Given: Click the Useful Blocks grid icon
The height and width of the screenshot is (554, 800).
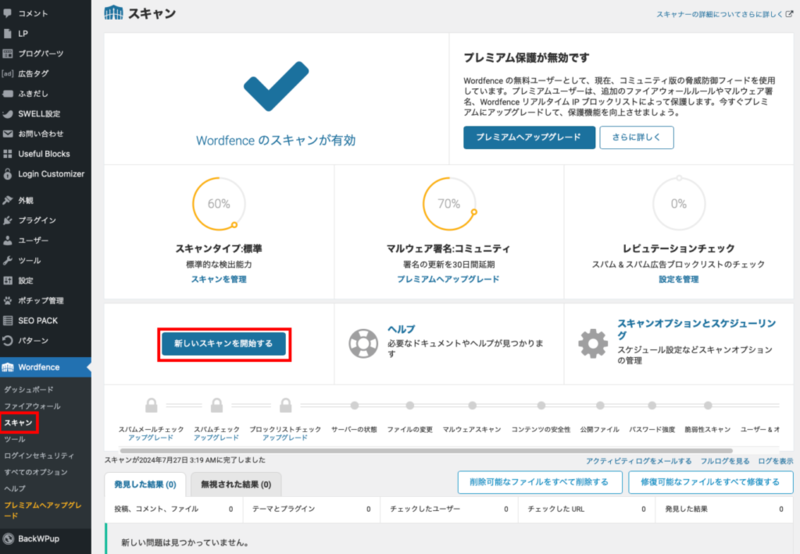Looking at the screenshot, I should [8, 154].
